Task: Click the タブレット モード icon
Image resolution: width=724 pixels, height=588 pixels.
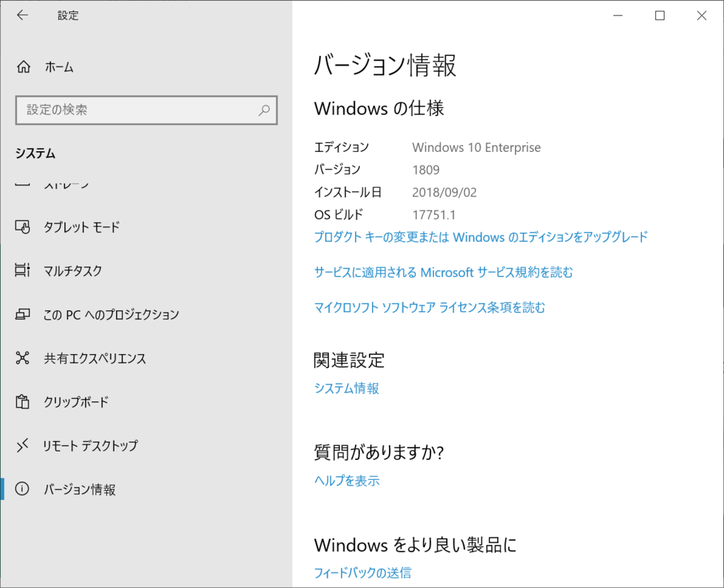Action: [x=23, y=227]
